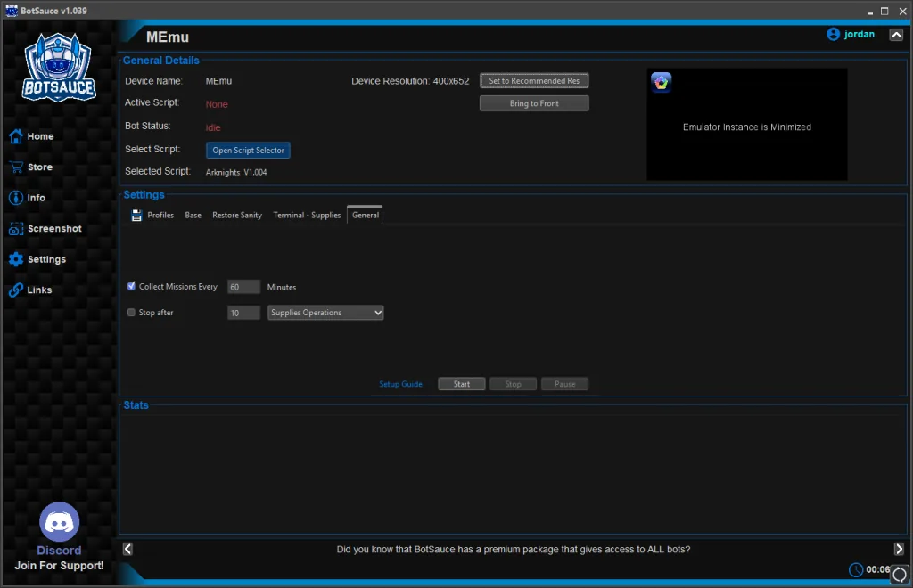Open the Screenshot tool in sidebar
This screenshot has height=588, width=913.
tap(45, 229)
